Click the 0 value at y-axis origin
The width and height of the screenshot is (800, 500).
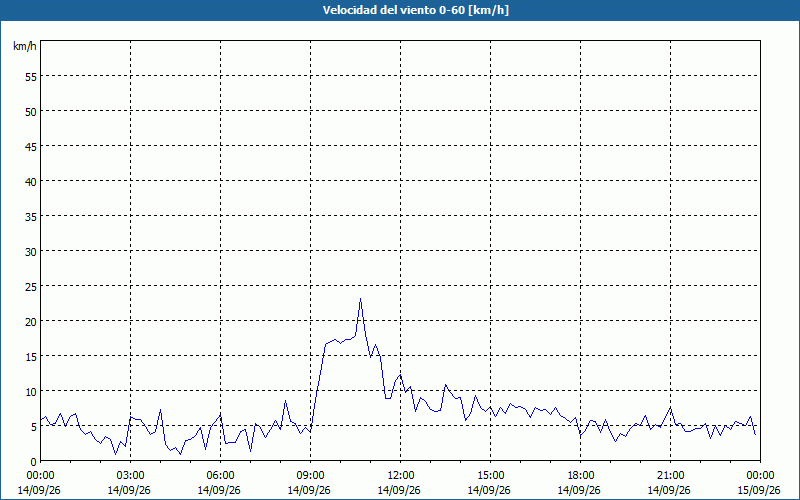[33, 462]
